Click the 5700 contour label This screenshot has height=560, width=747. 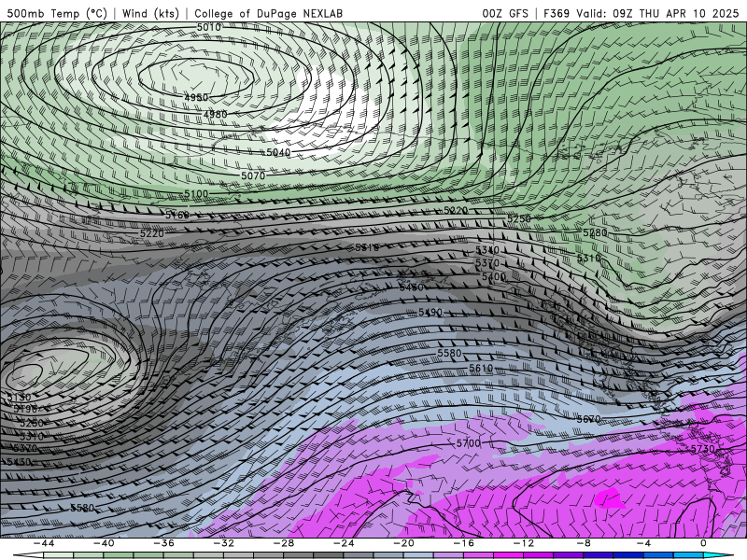(x=469, y=444)
